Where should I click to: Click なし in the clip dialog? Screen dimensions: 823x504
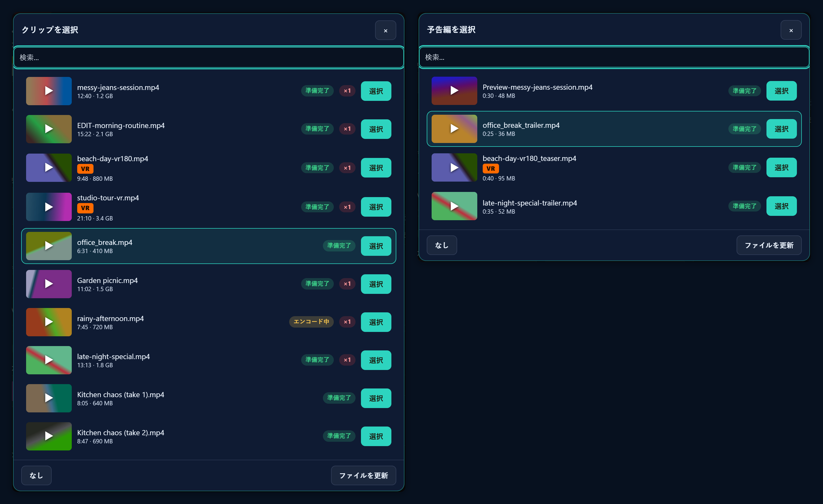click(x=36, y=475)
